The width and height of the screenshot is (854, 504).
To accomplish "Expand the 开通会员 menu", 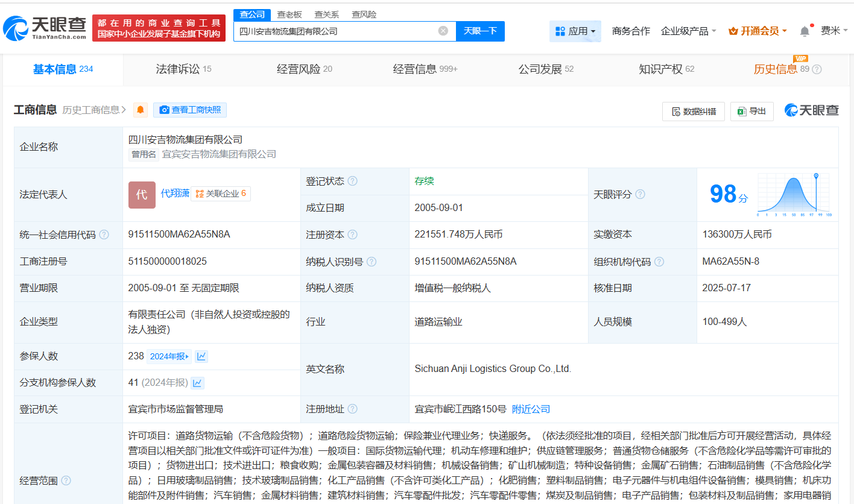I will click(758, 31).
